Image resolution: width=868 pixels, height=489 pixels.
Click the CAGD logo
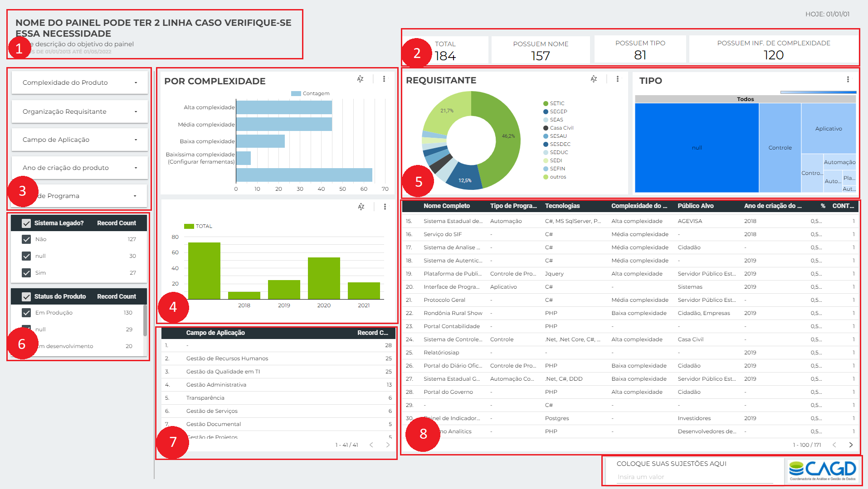[822, 470]
